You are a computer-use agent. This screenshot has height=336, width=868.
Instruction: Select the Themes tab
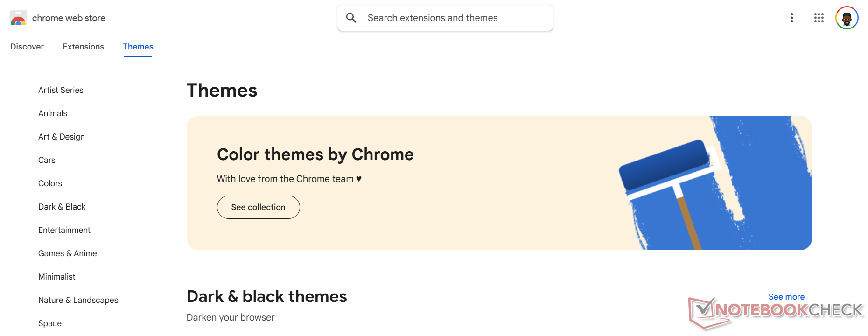[138, 47]
